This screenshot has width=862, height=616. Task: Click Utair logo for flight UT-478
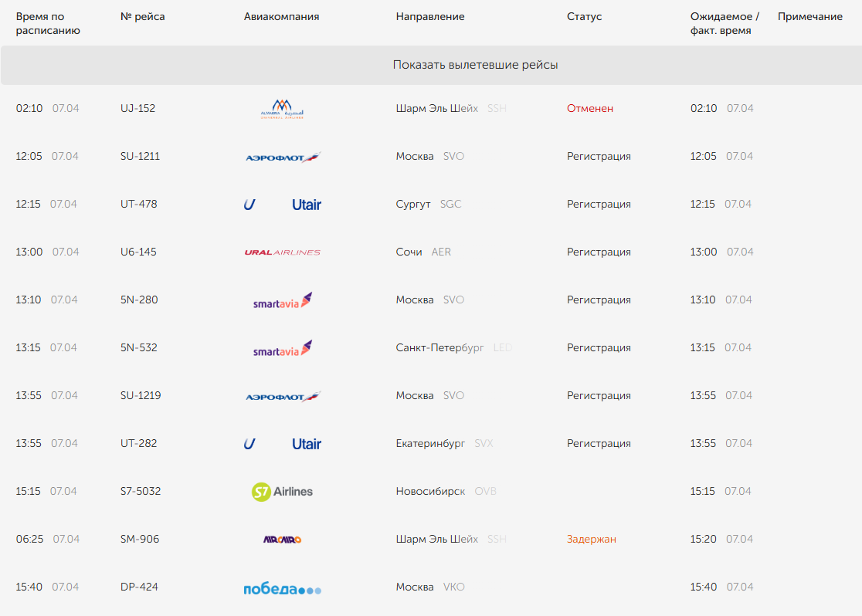[x=282, y=205]
